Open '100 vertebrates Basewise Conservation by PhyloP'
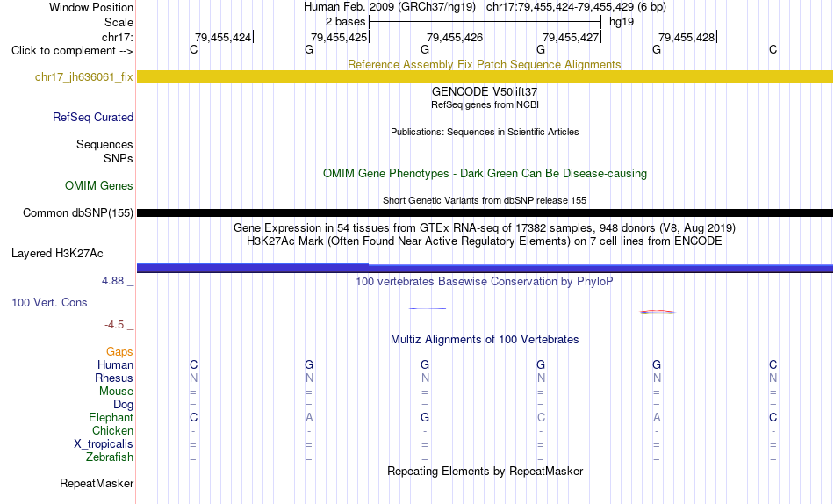The image size is (834, 504). tap(485, 282)
